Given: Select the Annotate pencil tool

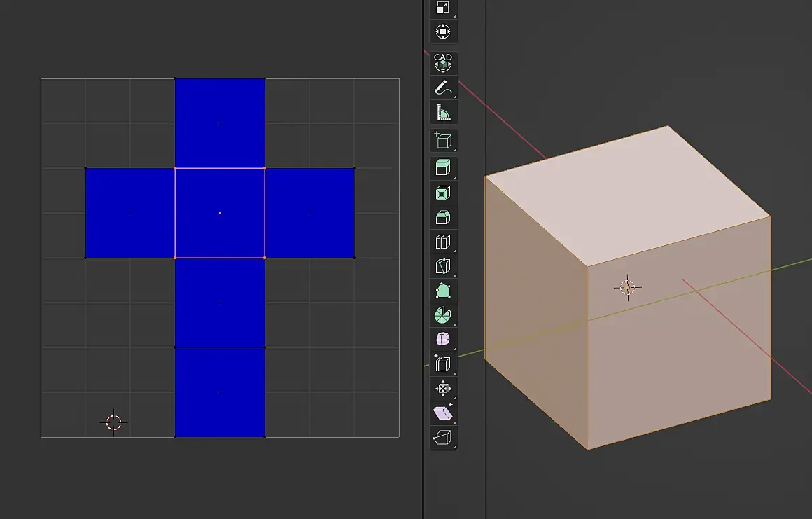Looking at the screenshot, I should tap(443, 88).
